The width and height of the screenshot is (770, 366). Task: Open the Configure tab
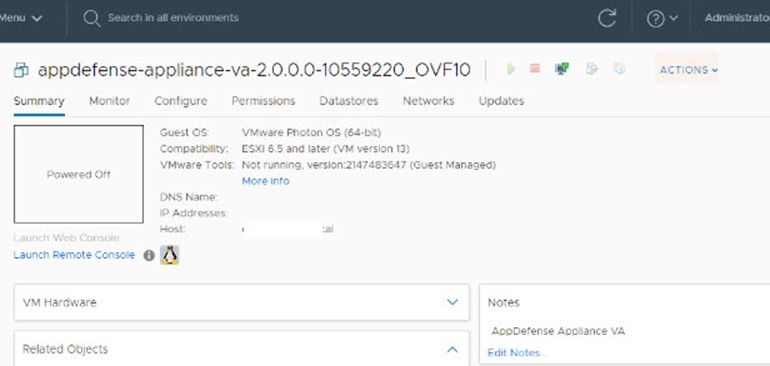tap(181, 101)
